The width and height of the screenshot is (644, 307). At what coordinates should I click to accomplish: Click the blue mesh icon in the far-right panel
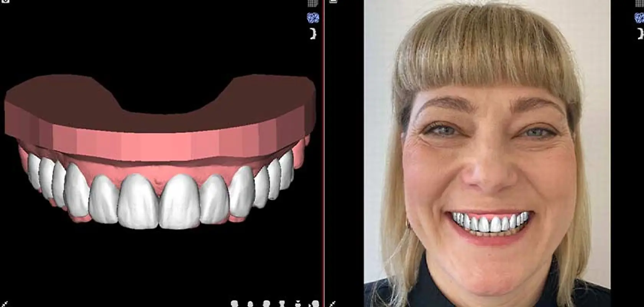click(x=640, y=18)
